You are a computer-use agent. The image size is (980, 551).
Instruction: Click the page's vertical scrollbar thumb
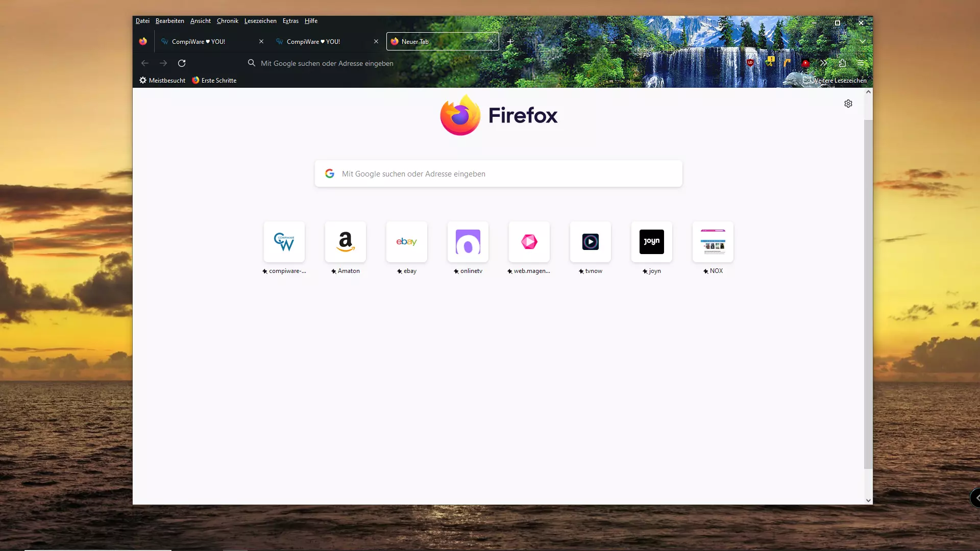tap(868, 294)
